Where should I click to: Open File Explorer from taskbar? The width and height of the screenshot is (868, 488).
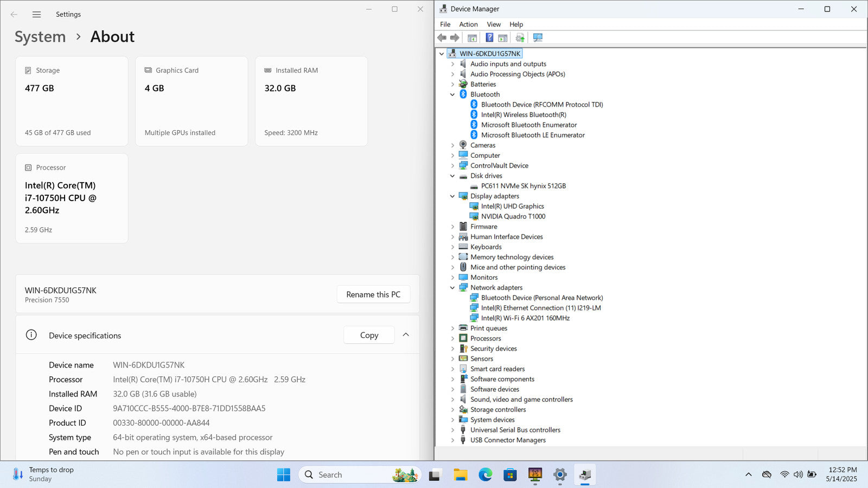pos(460,475)
